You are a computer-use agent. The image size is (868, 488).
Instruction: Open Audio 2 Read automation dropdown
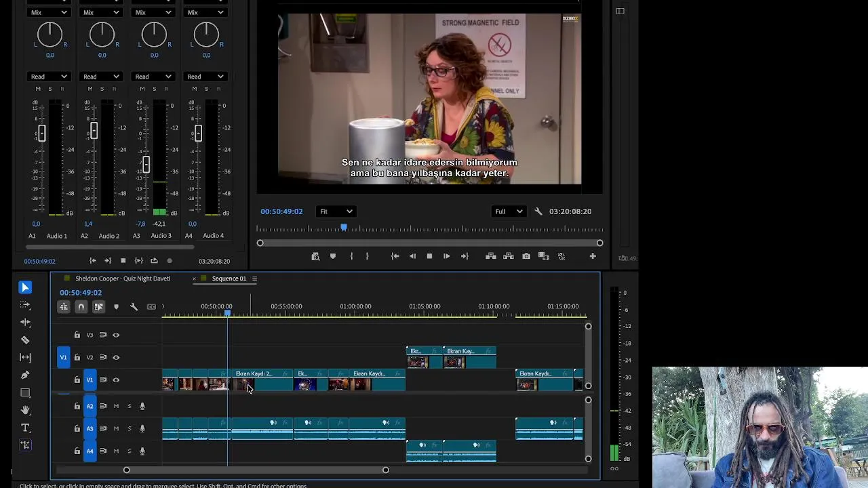tap(101, 77)
